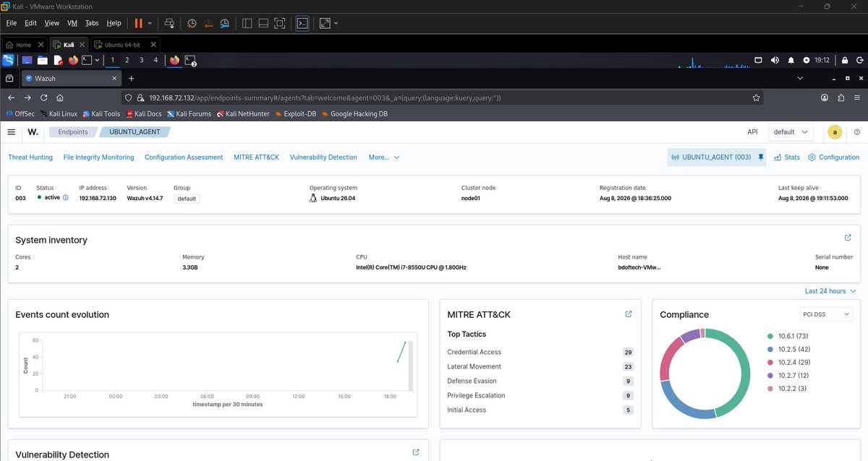
Task: Revert to the VMware snapshot
Action: (x=208, y=23)
